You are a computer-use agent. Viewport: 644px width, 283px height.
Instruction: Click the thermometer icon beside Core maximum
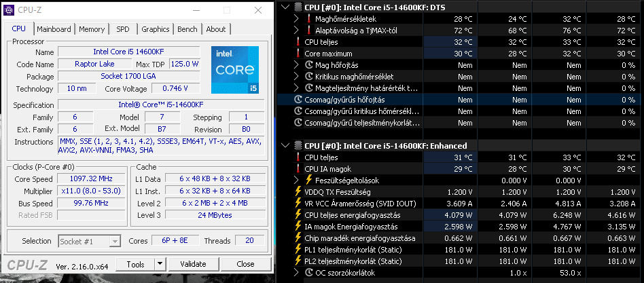[x=298, y=54]
